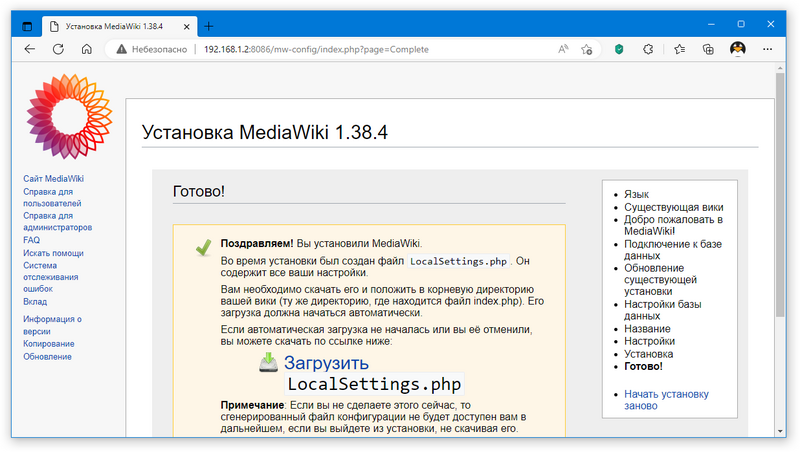
Task: Click the "Существующая вики" step text
Action: pos(673,207)
